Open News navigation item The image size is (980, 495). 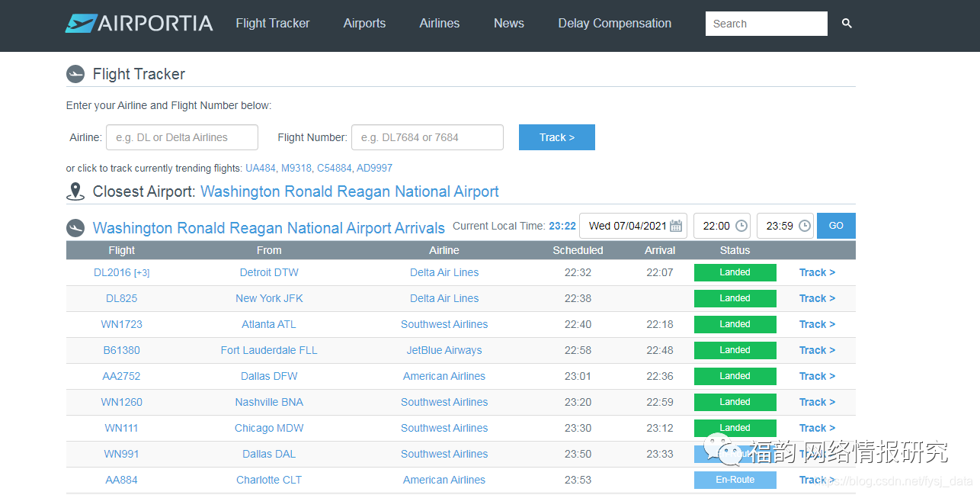[x=509, y=24]
